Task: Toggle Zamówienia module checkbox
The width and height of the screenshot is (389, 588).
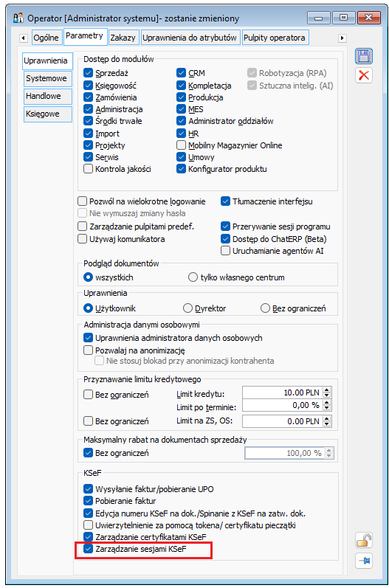Action: [88, 97]
